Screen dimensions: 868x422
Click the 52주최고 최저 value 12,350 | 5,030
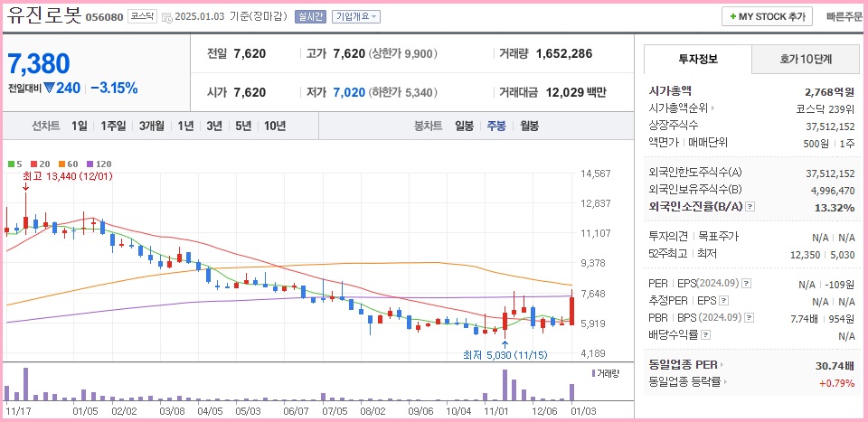tap(823, 255)
